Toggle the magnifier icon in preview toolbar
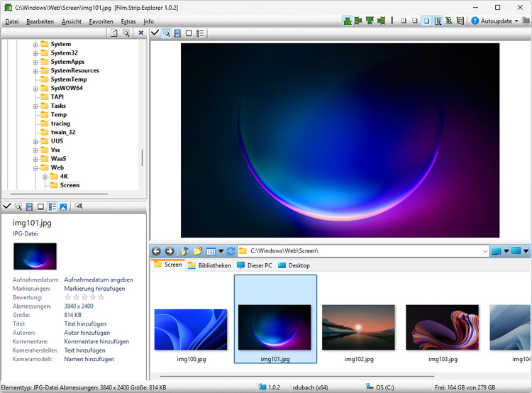532x393 pixels. [x=166, y=33]
